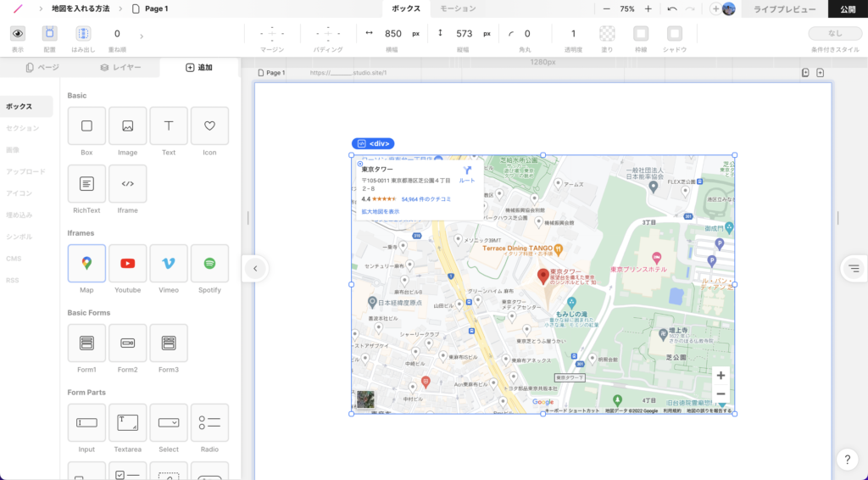The width and height of the screenshot is (868, 480).
Task: Edit the 横幅 width value 850
Action: (x=393, y=34)
